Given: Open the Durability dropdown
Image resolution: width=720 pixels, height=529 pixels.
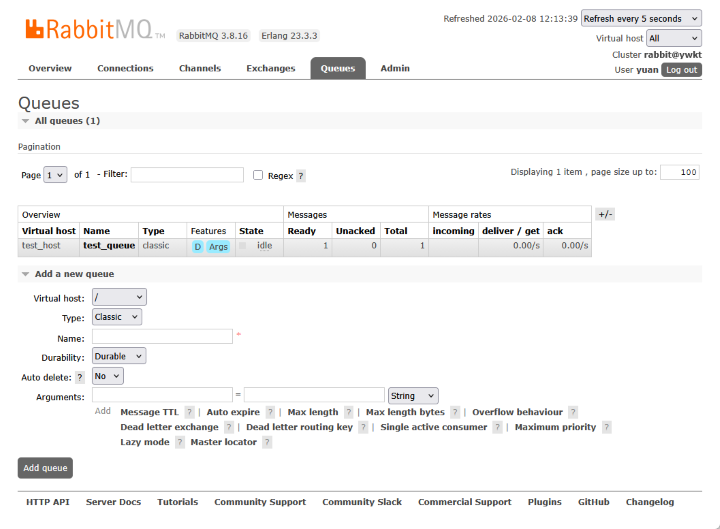Looking at the screenshot, I should (x=119, y=356).
